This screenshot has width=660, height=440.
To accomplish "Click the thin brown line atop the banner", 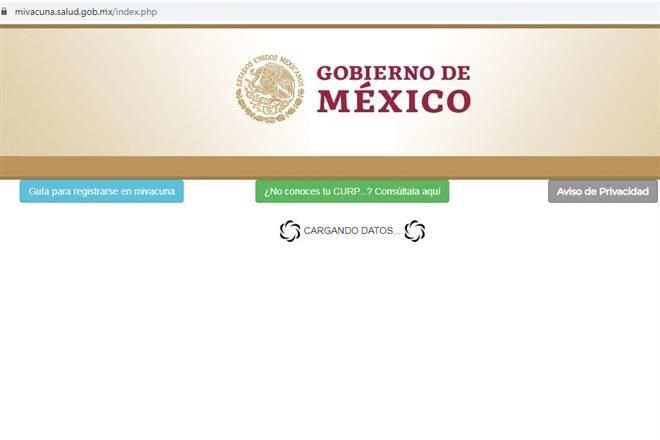I will pos(330,26).
